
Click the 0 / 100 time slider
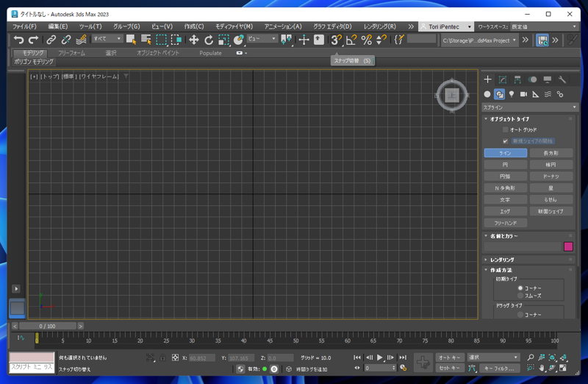47,326
